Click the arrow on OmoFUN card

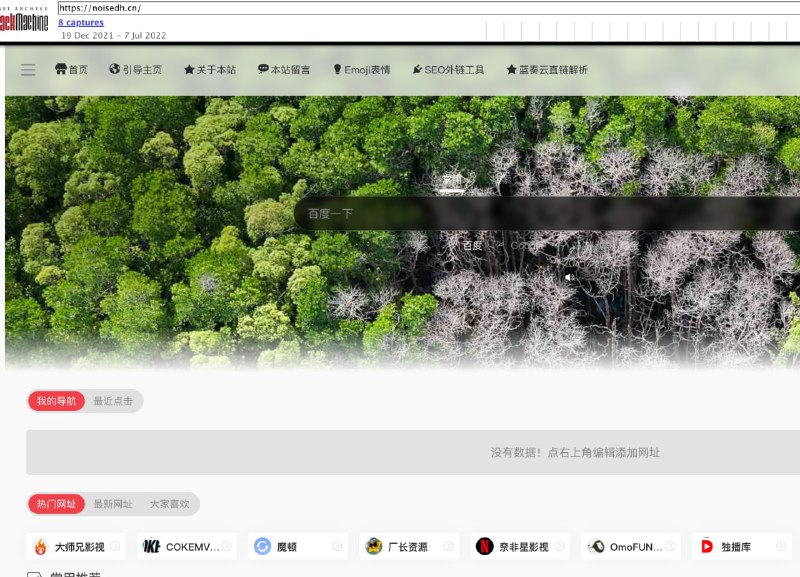pos(670,546)
